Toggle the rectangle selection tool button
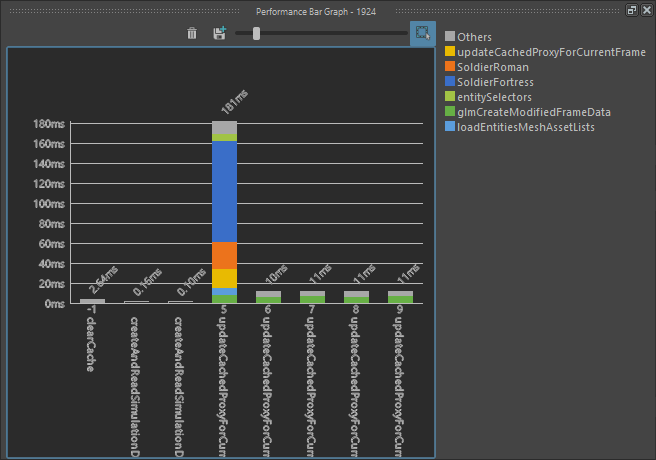This screenshot has height=460, width=656. pyautogui.click(x=423, y=33)
